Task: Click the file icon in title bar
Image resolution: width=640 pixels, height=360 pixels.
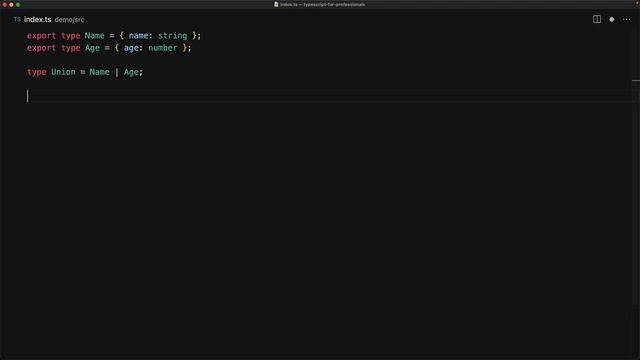Action: click(276, 4)
